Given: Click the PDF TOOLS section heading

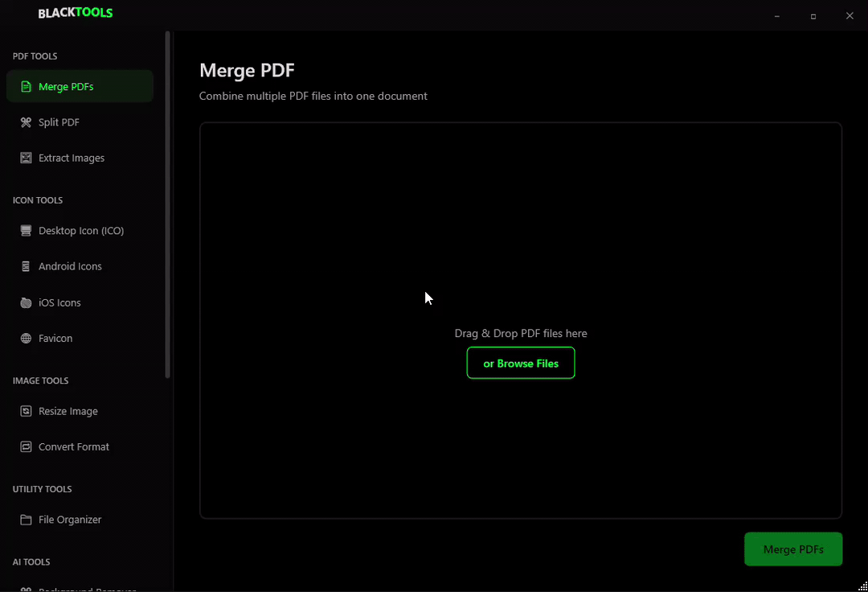Looking at the screenshot, I should tap(35, 56).
